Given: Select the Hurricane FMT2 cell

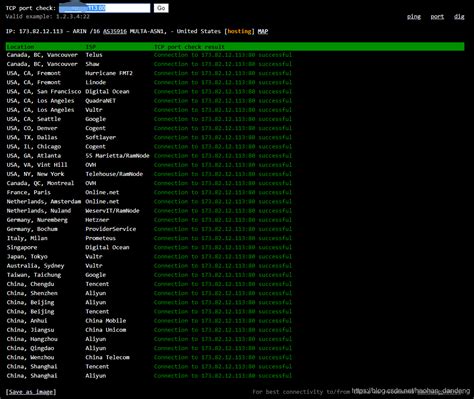Looking at the screenshot, I should click(x=109, y=73).
